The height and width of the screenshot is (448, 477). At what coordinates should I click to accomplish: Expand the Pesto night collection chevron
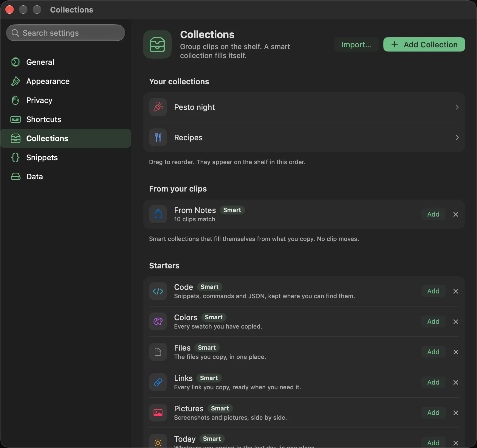coord(457,107)
